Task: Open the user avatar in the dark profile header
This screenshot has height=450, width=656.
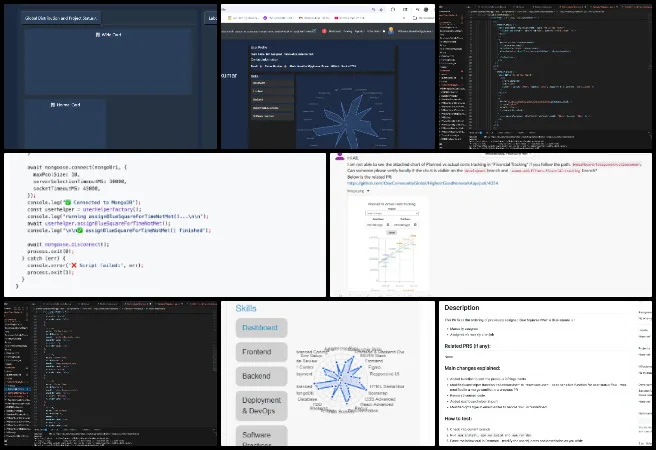Action: (x=391, y=31)
